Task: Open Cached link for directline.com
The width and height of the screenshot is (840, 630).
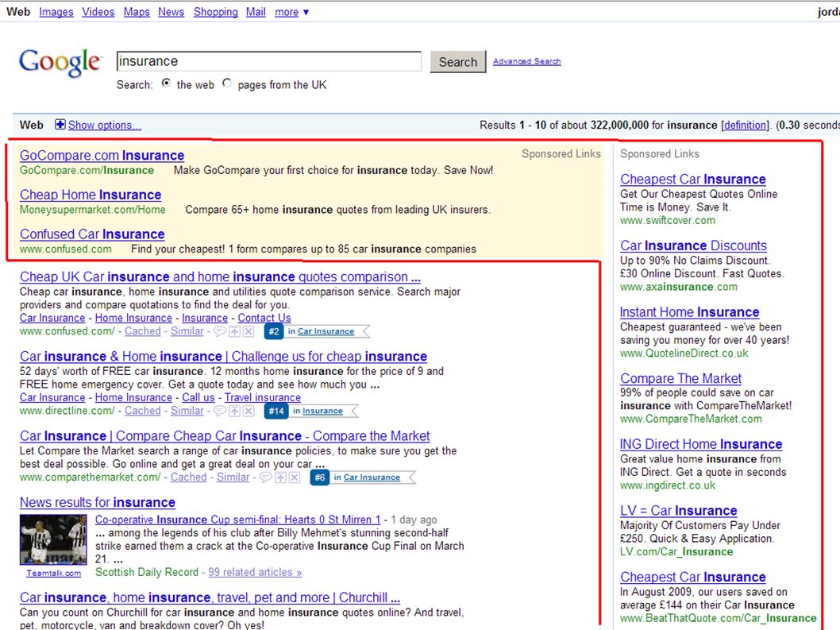Action: (x=142, y=411)
